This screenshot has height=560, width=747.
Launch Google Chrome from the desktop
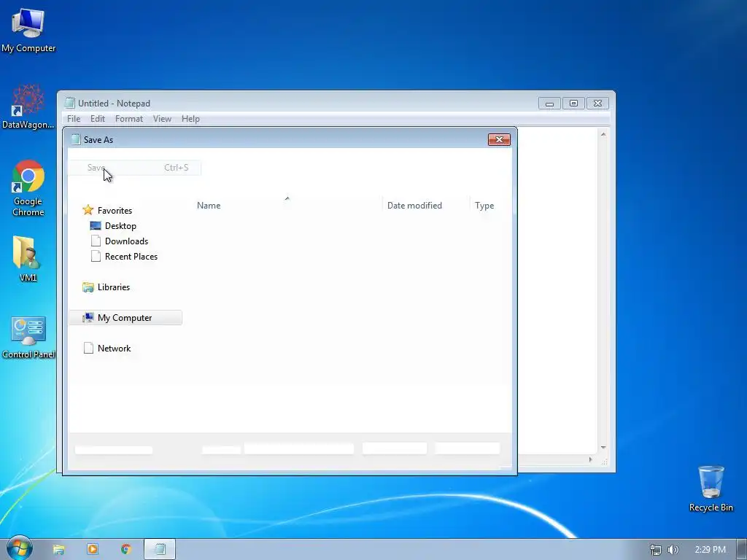pos(28,189)
